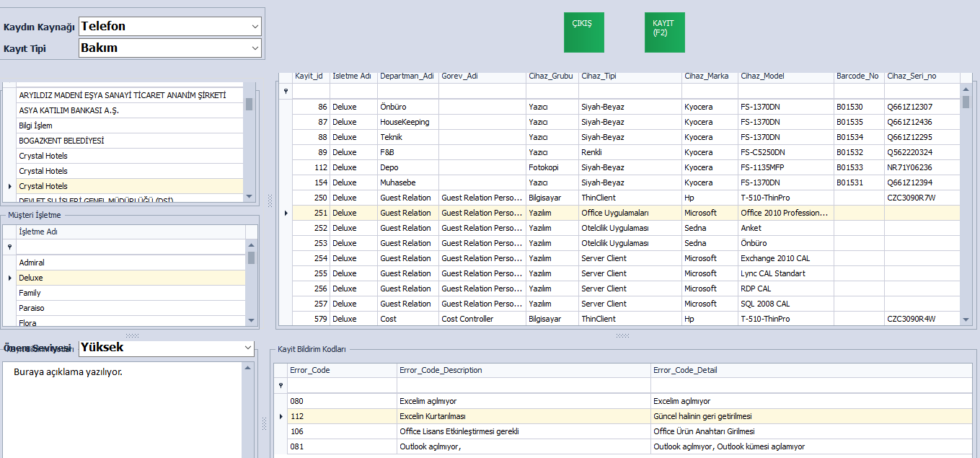The width and height of the screenshot is (980, 458).
Task: Click the 'Teknik' department cell
Action: click(408, 137)
